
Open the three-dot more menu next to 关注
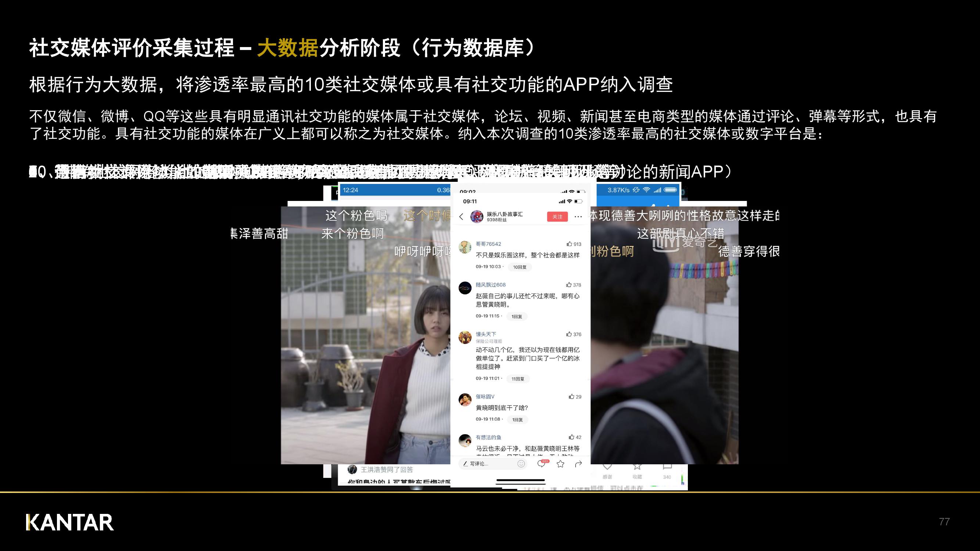point(579,217)
